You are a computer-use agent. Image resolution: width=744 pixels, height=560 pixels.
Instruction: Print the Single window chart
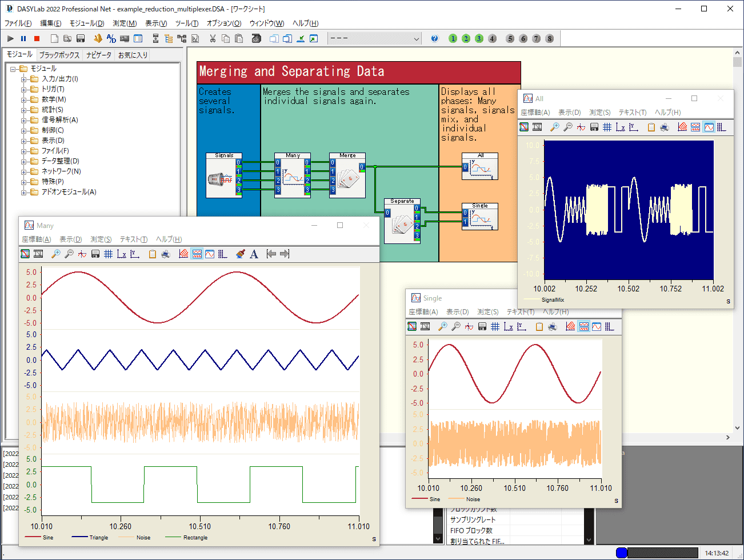point(553,326)
